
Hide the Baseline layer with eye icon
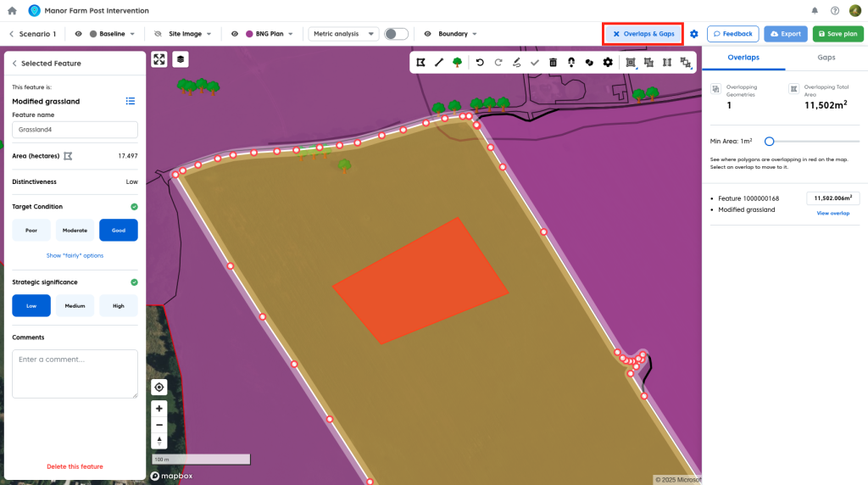[78, 34]
